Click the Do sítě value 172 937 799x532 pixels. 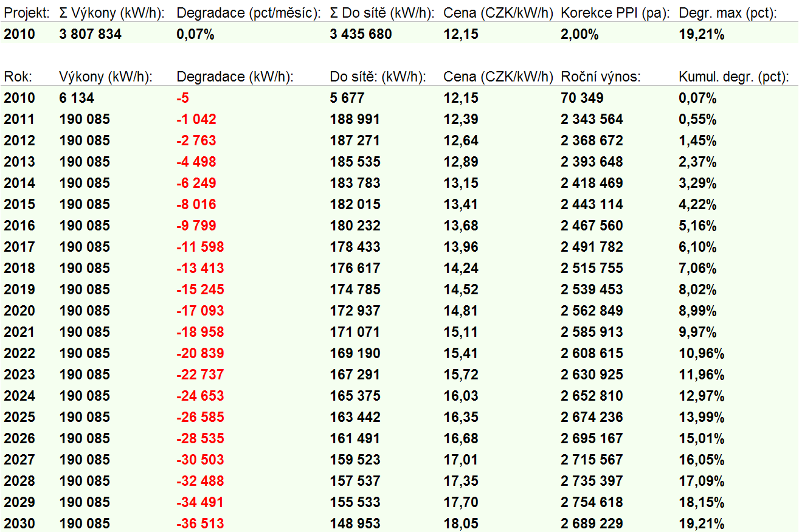(x=355, y=311)
